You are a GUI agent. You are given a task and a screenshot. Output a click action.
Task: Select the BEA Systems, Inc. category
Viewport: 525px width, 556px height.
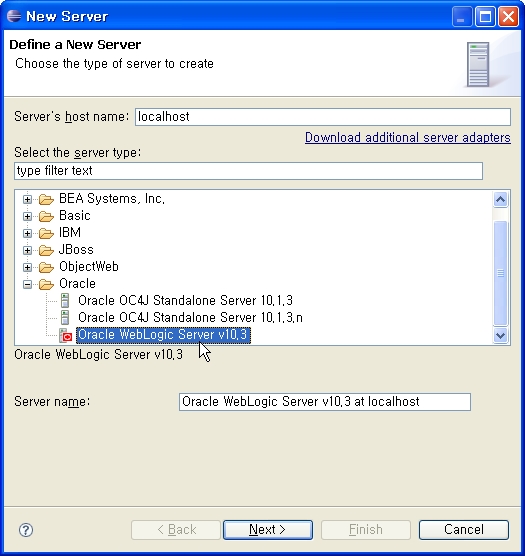tap(112, 199)
